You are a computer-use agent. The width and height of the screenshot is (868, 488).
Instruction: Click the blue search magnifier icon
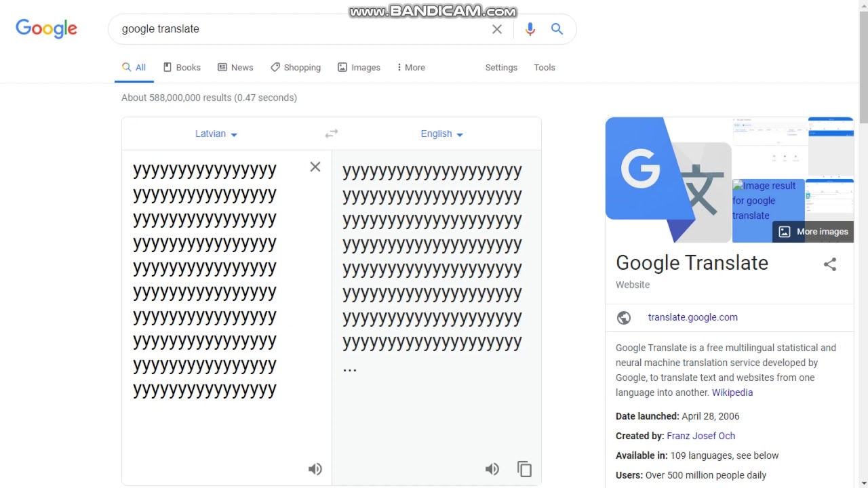557,29
